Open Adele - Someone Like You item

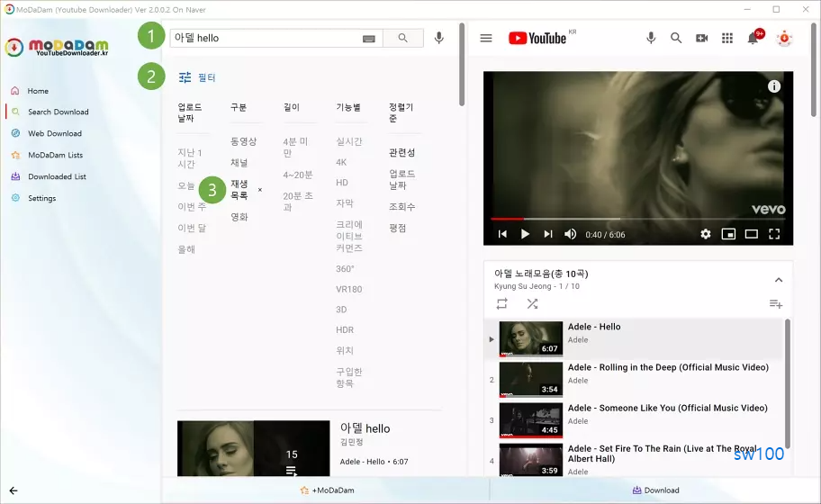coord(634,419)
